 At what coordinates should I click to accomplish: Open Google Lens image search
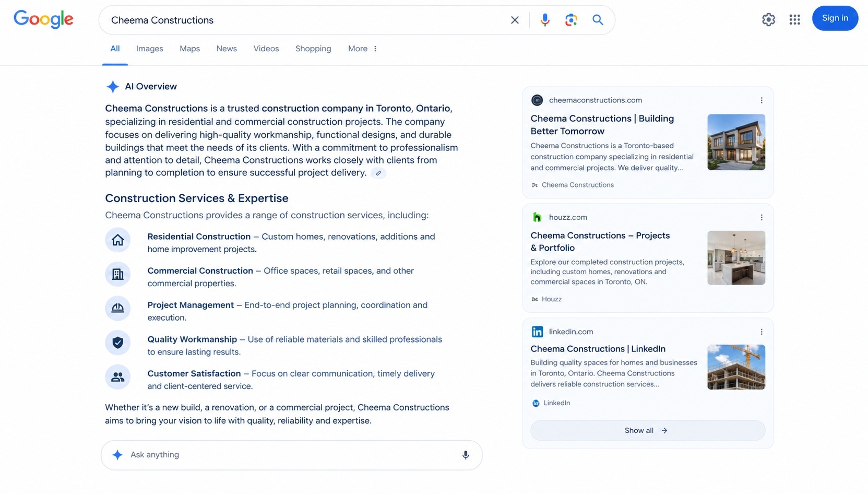coord(571,20)
